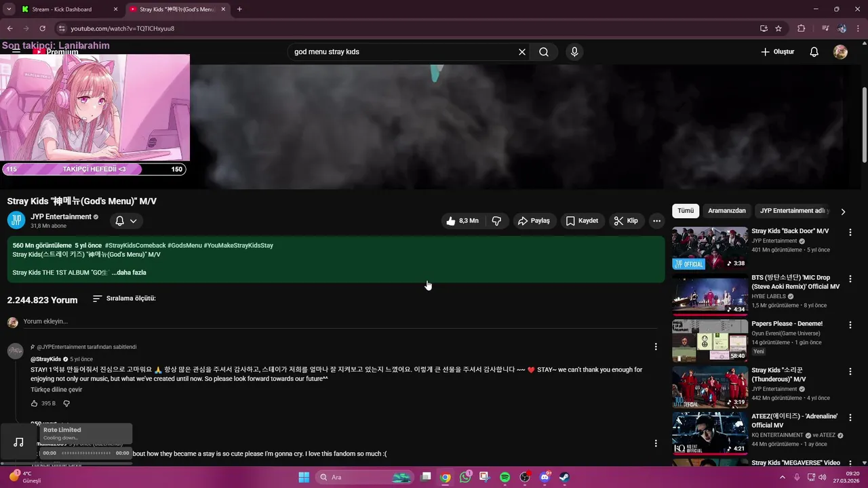Open options menu for the pinned StrayKids comment
Viewport: 868px width, 488px height.
click(x=656, y=347)
